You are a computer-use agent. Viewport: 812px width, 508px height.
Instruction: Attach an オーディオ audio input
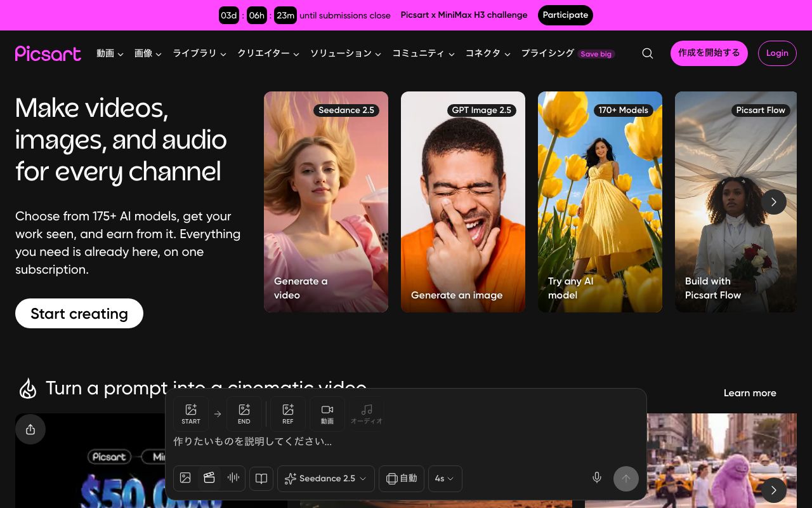pos(367,414)
